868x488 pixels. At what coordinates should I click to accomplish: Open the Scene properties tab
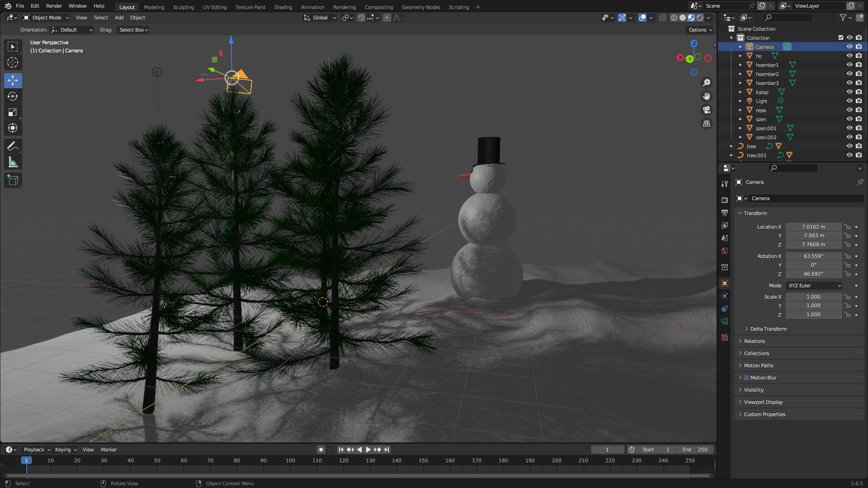725,238
